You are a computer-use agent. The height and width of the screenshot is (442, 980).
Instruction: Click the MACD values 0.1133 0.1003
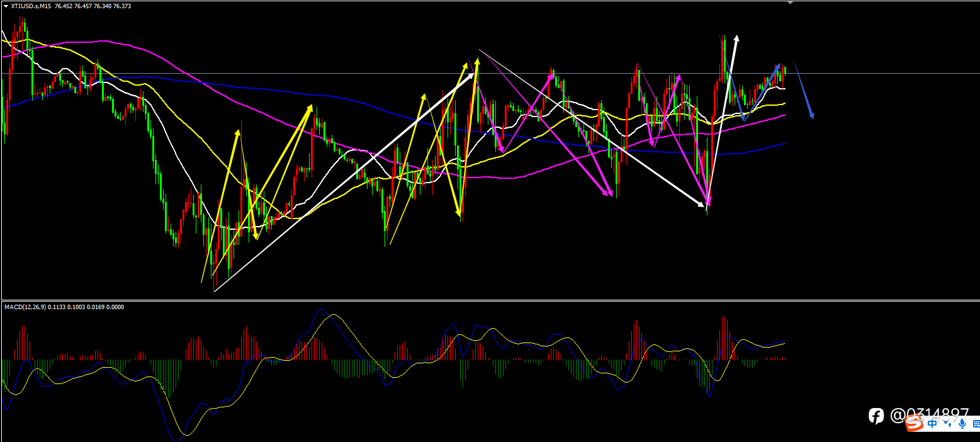pyautogui.click(x=66, y=307)
